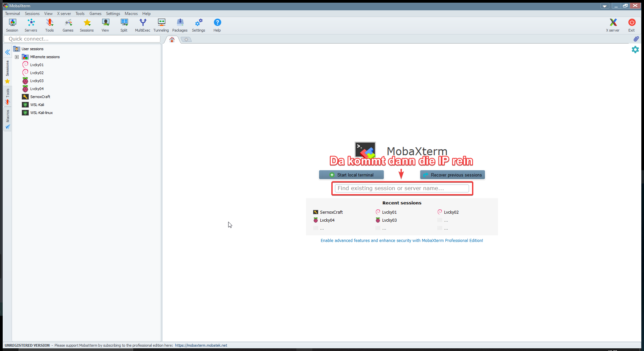This screenshot has height=351, width=644.
Task: Click the Packages toolbar icon
Action: click(180, 25)
